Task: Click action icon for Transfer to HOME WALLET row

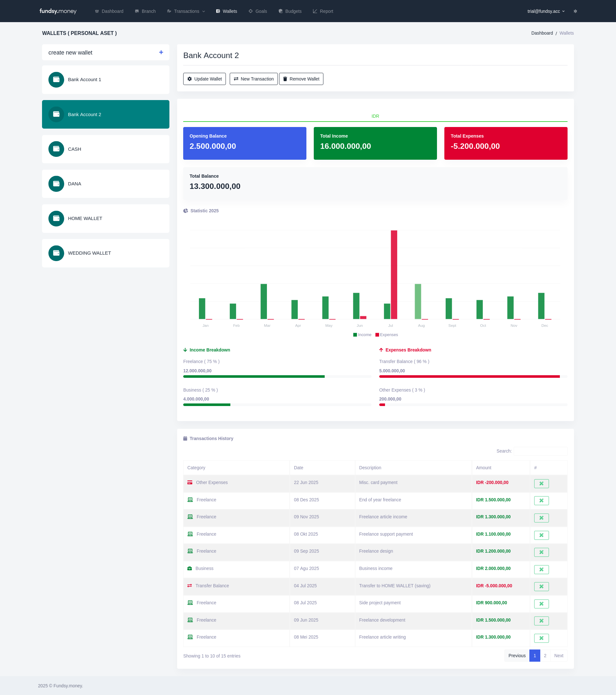Action: [541, 586]
